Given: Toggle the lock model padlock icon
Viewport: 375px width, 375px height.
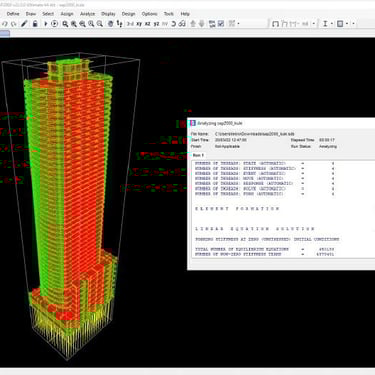Looking at the screenshot, I should [35, 24].
